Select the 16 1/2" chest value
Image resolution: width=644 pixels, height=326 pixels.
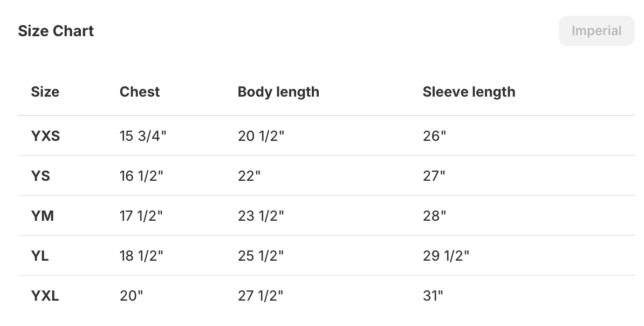point(141,176)
